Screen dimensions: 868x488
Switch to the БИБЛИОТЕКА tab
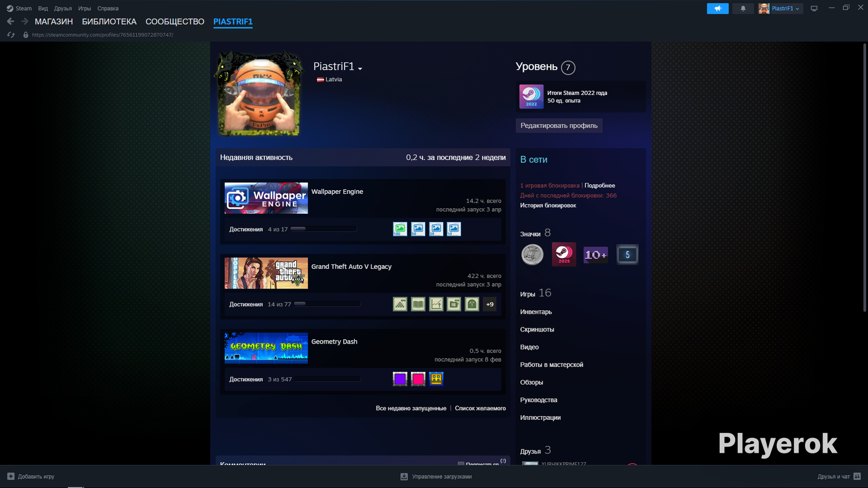coord(109,21)
